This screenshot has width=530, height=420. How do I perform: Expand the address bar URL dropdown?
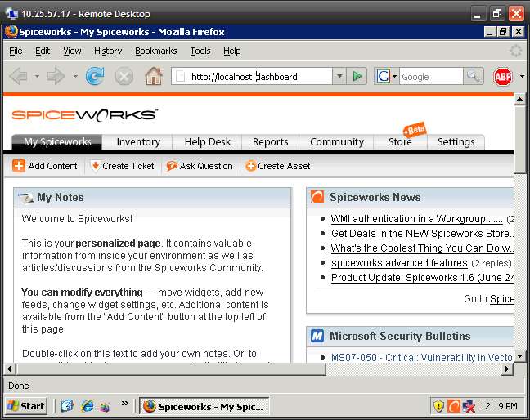[339, 76]
